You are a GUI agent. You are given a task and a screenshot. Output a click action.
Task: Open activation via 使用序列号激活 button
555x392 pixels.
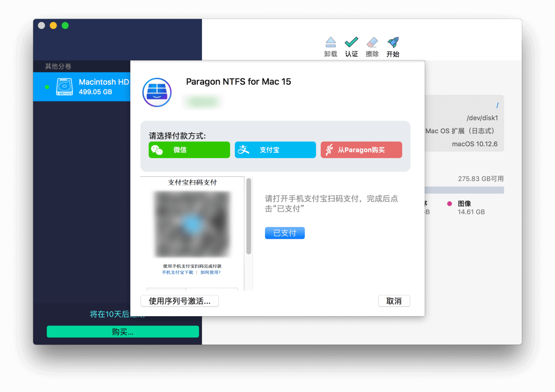coord(179,301)
